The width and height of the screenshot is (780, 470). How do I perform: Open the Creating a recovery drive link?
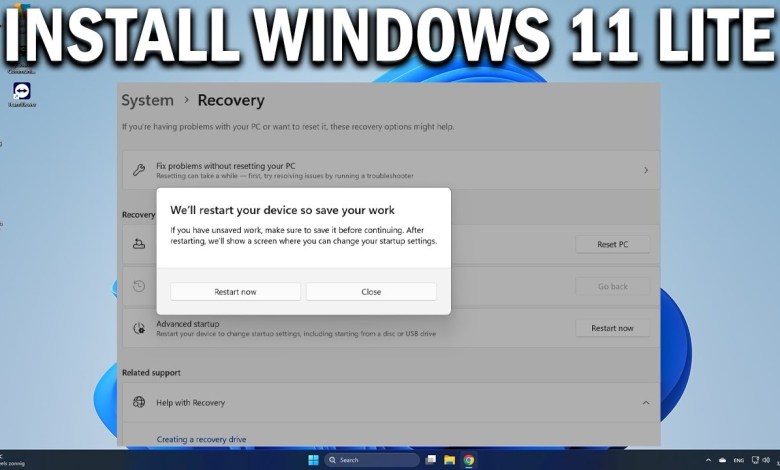pyautogui.click(x=201, y=440)
